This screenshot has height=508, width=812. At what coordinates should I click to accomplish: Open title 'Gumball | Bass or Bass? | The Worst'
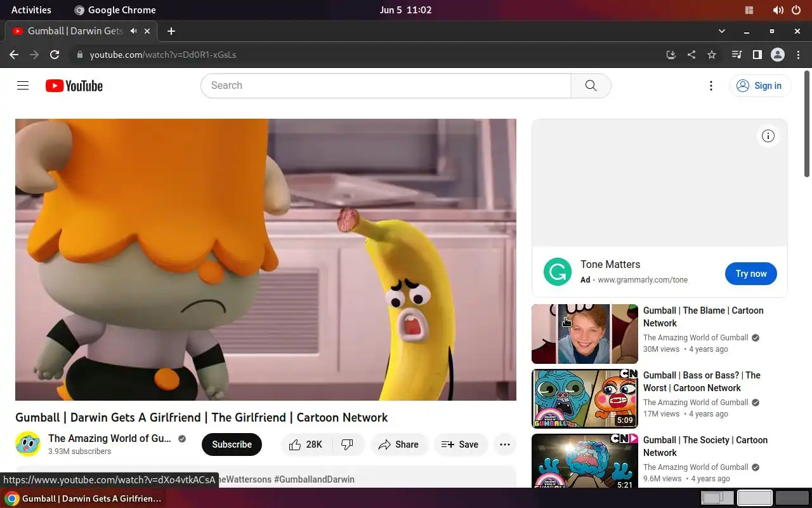[702, 382]
